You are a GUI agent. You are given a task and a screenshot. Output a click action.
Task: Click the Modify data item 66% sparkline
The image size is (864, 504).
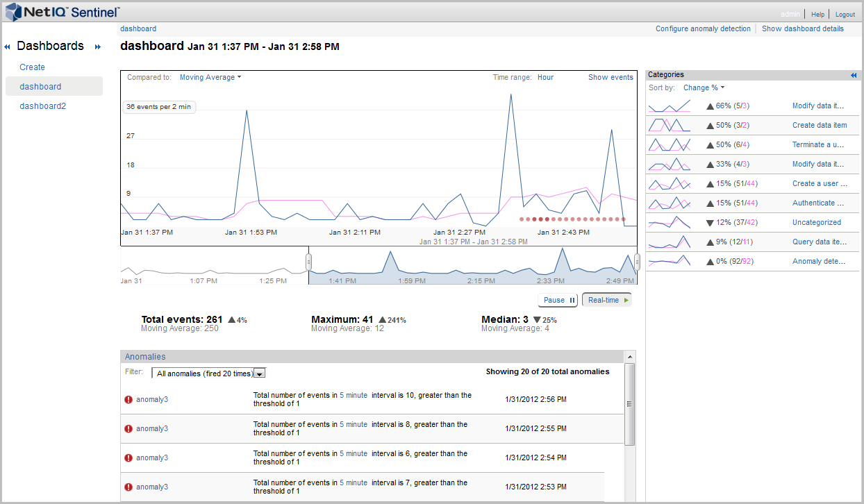(x=669, y=106)
